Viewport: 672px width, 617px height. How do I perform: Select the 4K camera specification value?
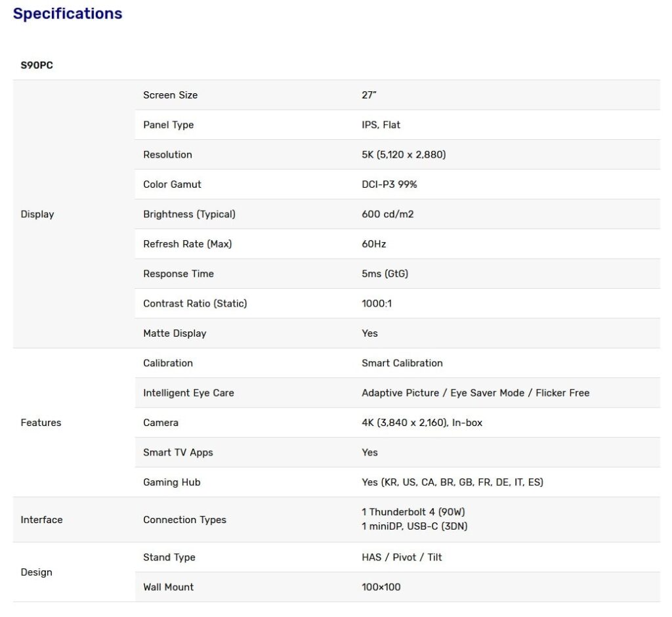coord(421,423)
